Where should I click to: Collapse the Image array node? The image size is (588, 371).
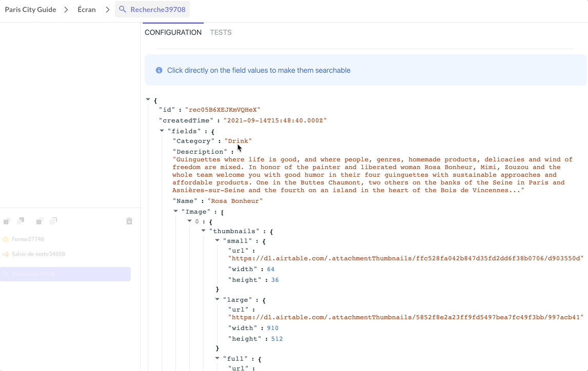pos(176,211)
